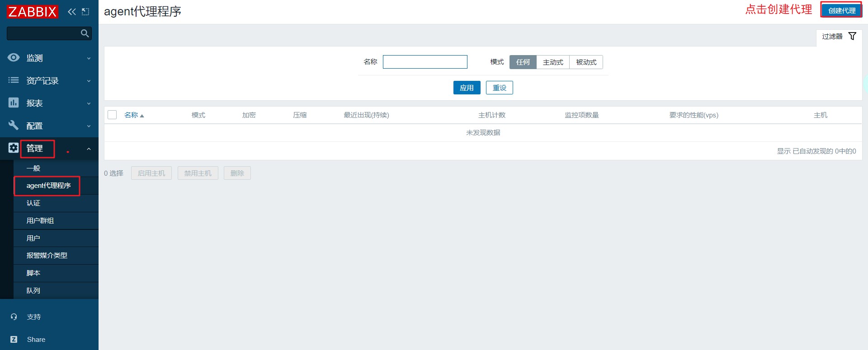Click the page title agent代理程序
Screen dimensions: 868x350
point(142,11)
